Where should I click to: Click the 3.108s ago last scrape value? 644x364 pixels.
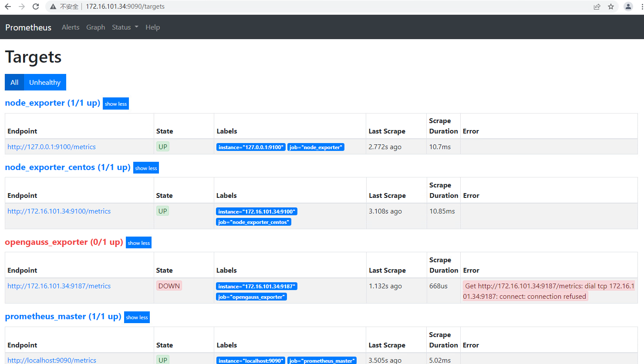[x=385, y=211]
